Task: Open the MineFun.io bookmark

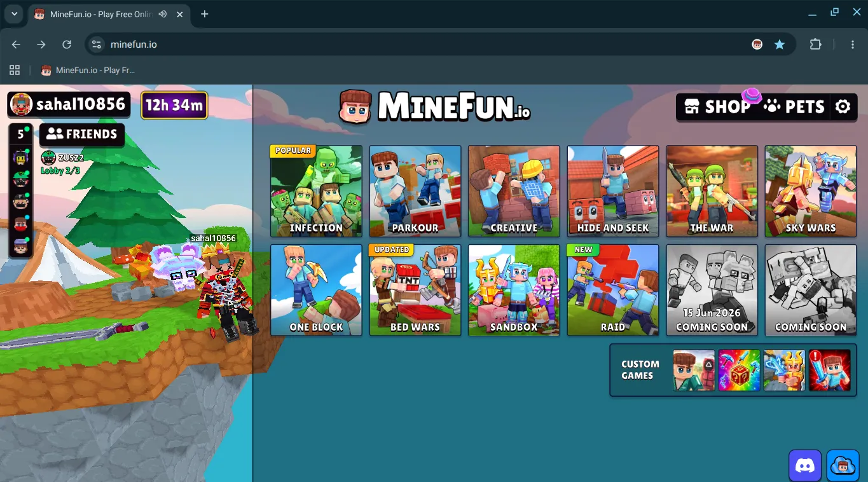Action: 88,70
